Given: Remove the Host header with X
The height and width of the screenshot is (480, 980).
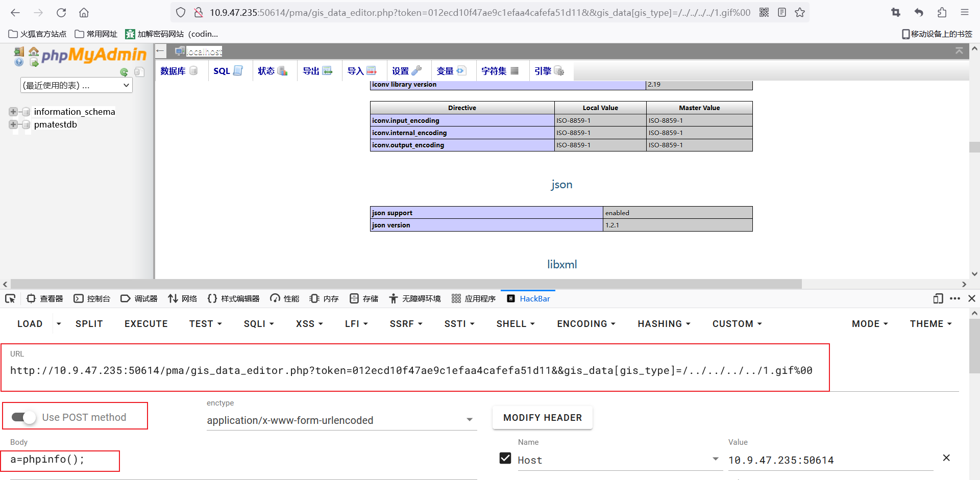Looking at the screenshot, I should [946, 458].
